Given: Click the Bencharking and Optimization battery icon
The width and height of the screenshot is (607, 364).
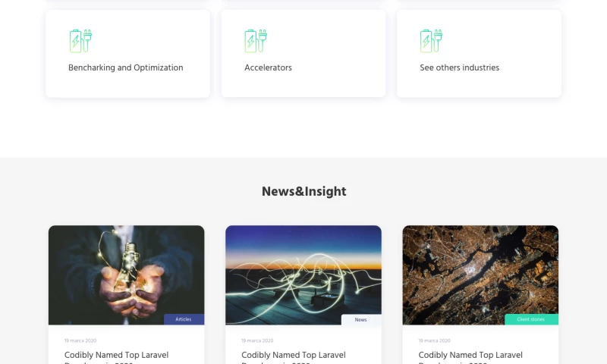Looking at the screenshot, I should point(80,41).
